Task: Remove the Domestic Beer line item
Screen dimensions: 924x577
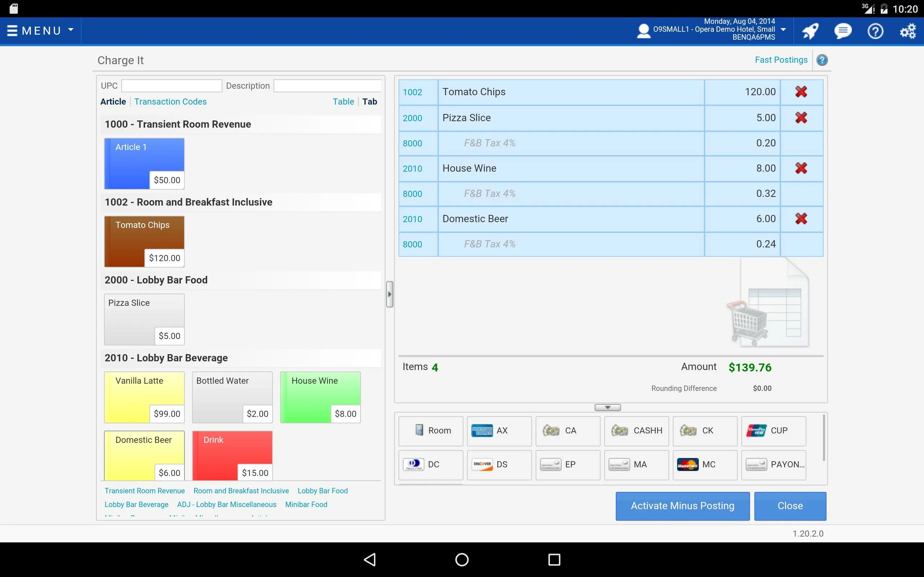Action: (x=801, y=219)
